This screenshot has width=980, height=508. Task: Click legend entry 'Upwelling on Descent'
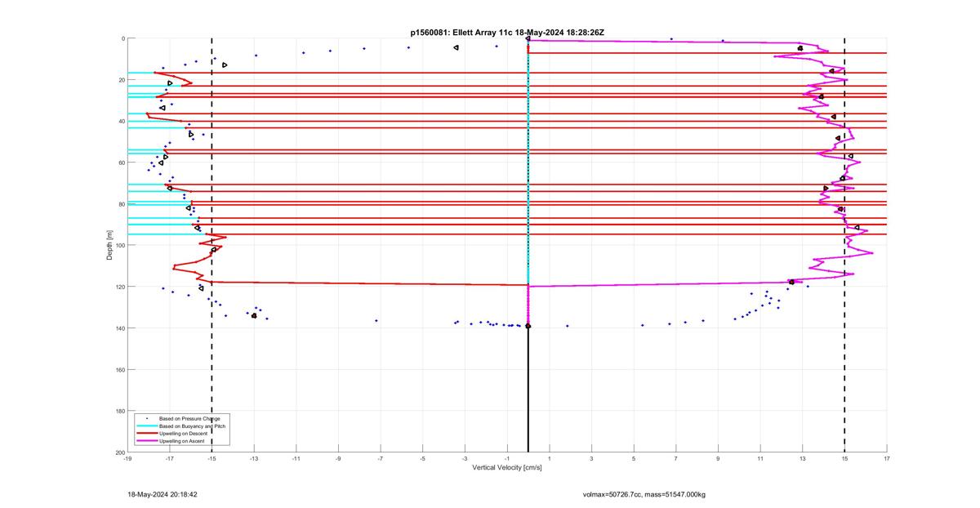(183, 434)
